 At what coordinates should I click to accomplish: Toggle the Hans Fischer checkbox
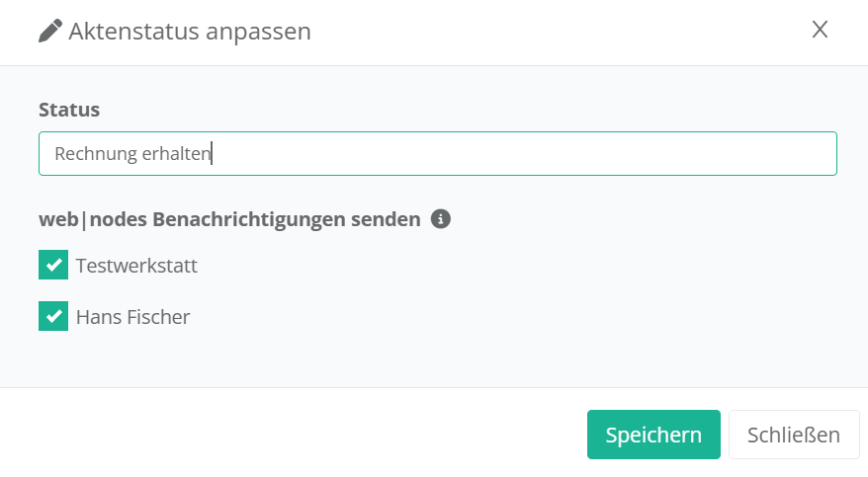pos(53,316)
